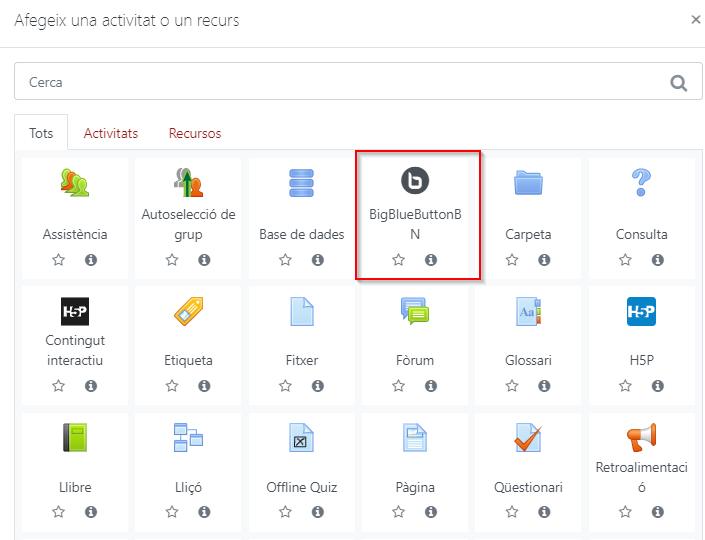
Task: Show info for the H5P activity
Action: click(658, 386)
